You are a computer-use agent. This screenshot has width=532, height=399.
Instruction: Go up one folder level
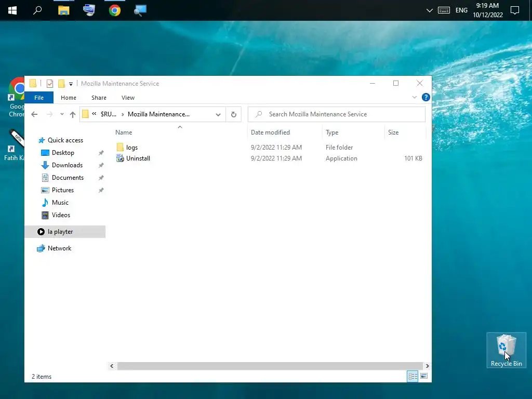coord(73,114)
